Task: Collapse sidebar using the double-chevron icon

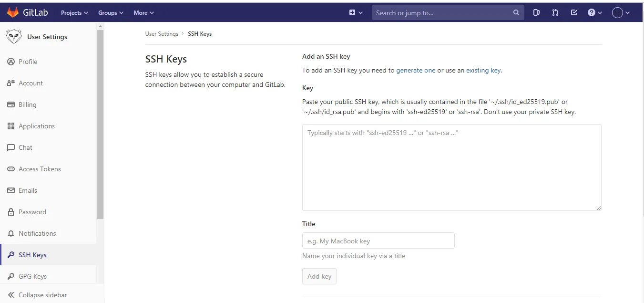Action: [11, 295]
